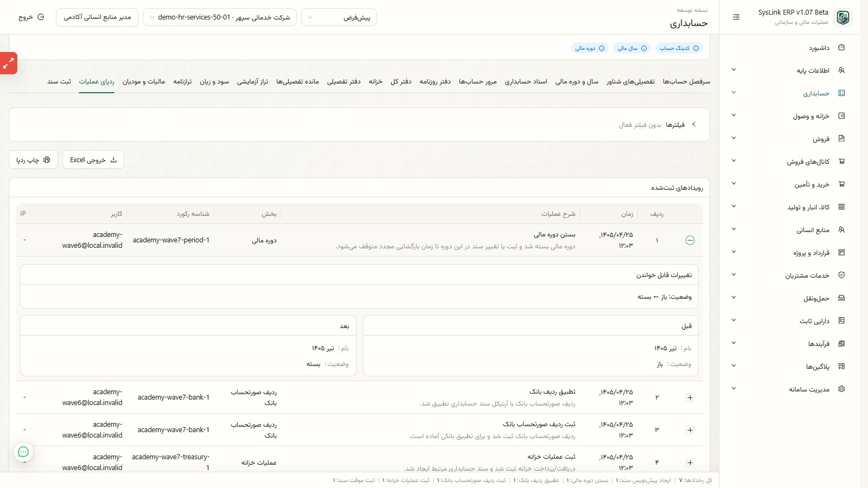Click the دارایی ثابت sidebar icon
This screenshot has height=488, width=868.
click(841, 321)
